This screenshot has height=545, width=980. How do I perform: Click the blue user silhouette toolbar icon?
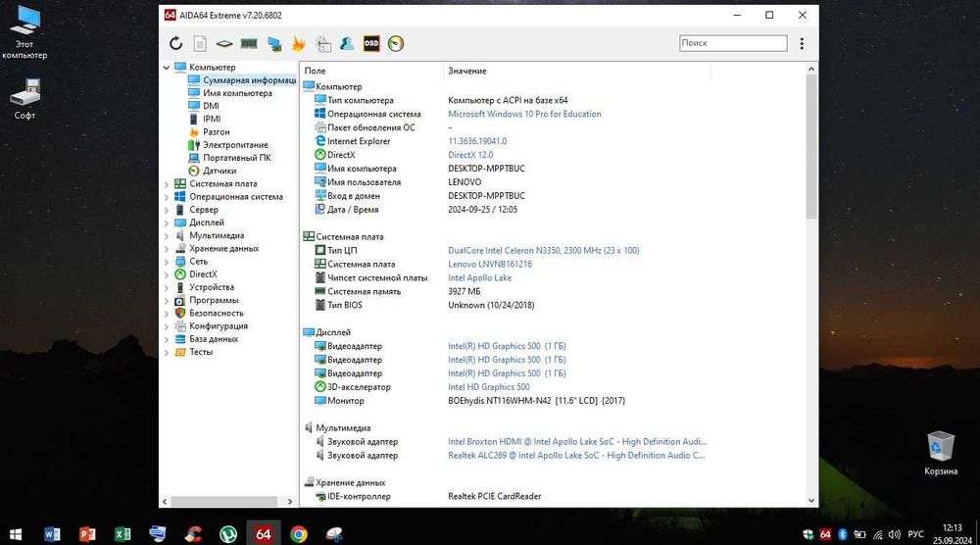click(x=347, y=43)
